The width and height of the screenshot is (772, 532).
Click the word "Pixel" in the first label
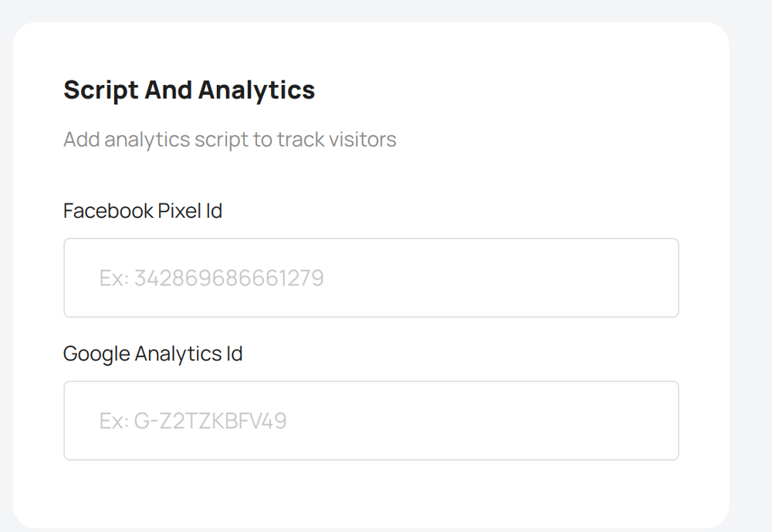pos(179,211)
